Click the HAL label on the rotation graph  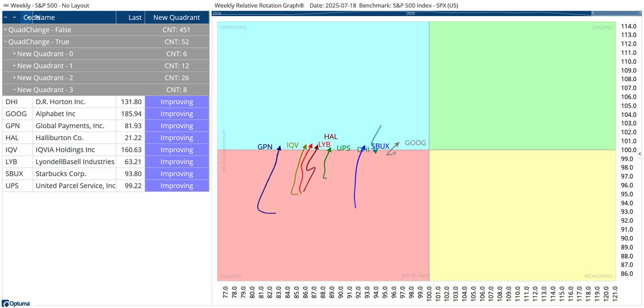[331, 137]
